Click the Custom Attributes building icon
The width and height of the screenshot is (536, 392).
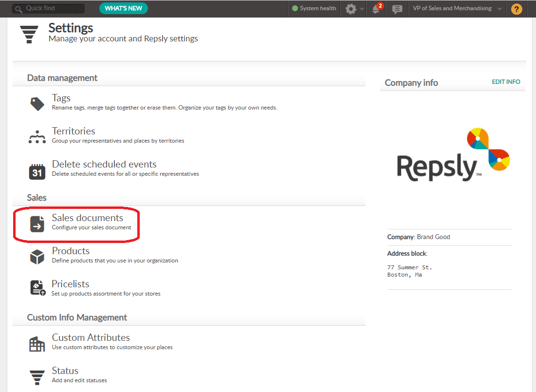(x=37, y=344)
